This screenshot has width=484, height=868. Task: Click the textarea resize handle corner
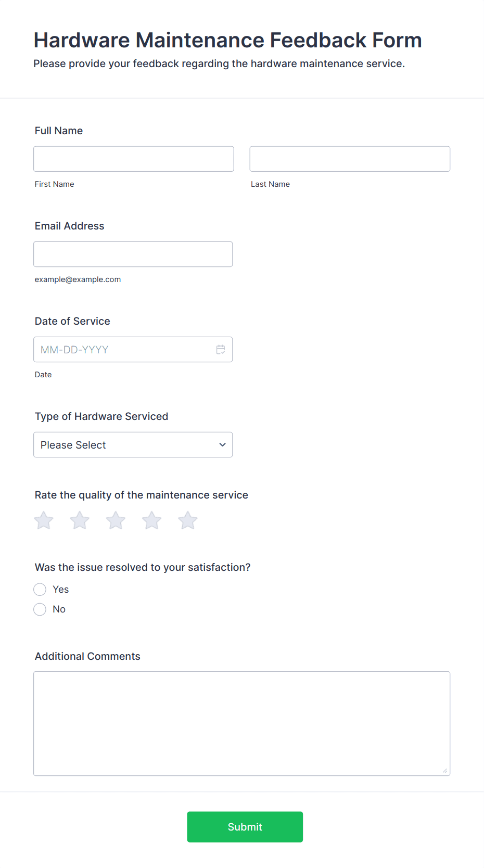pyautogui.click(x=445, y=771)
